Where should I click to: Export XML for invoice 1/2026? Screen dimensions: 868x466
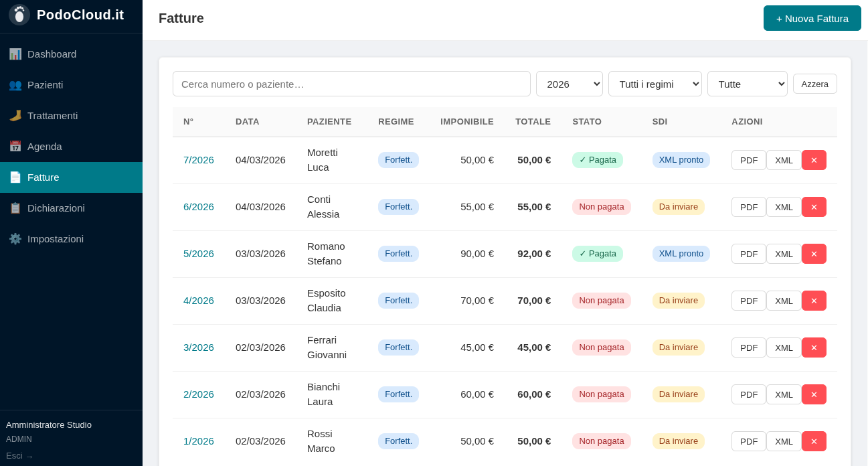(784, 441)
